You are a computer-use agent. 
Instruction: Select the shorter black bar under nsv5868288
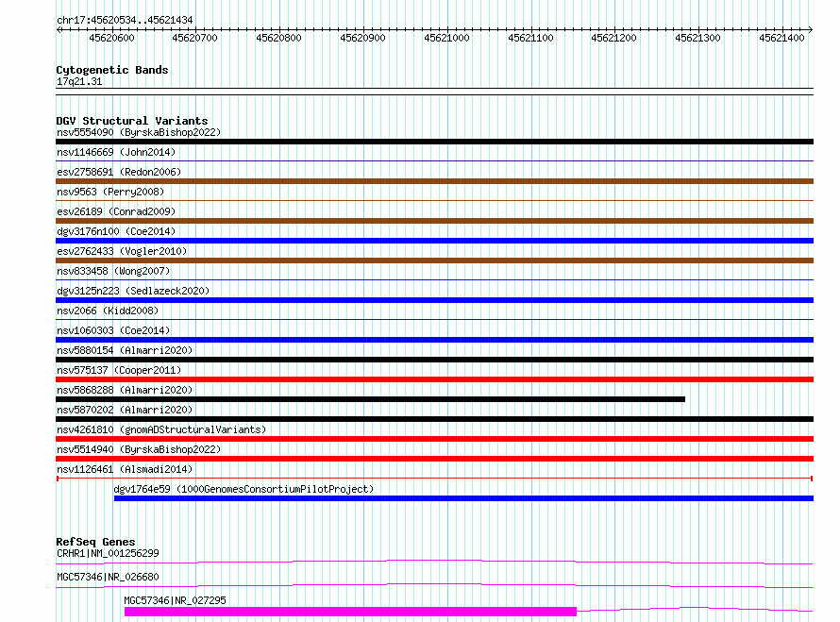tap(370, 399)
